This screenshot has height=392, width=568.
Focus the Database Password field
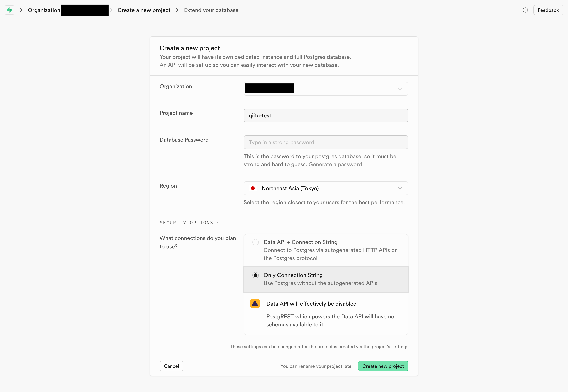coord(326,142)
